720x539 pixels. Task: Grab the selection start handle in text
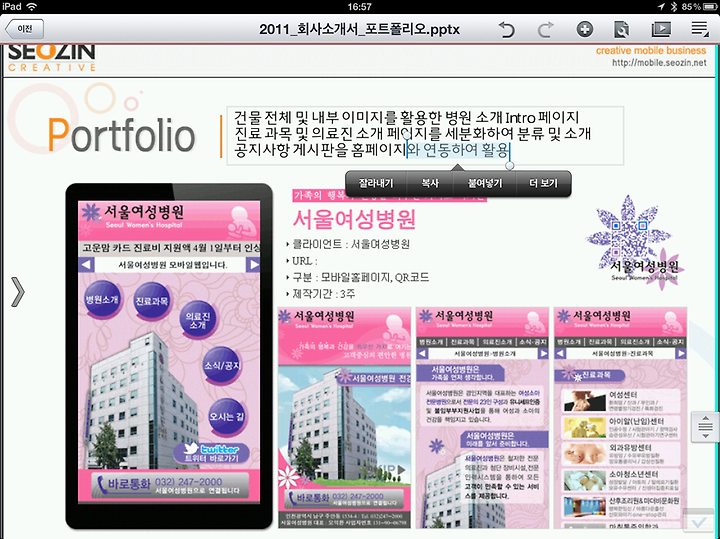[x=406, y=135]
